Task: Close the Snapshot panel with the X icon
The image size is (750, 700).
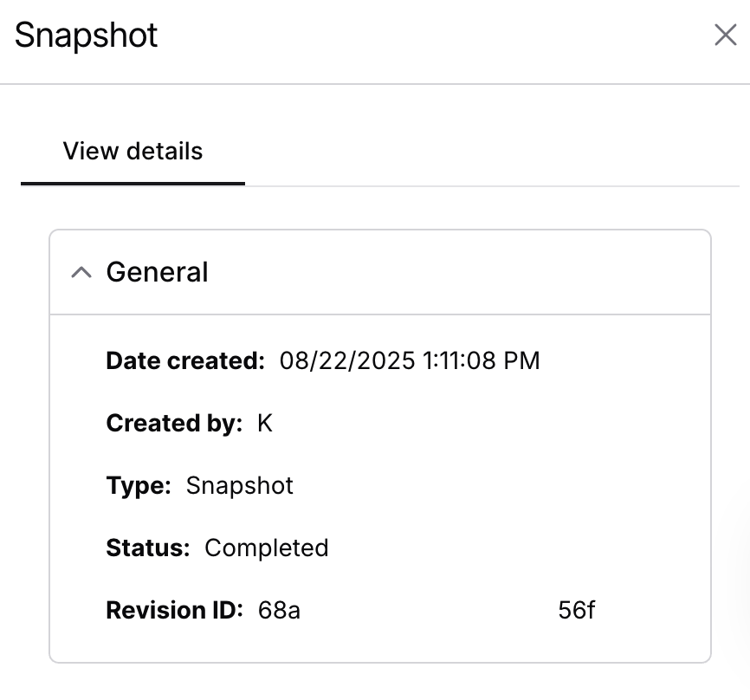Action: pyautogui.click(x=725, y=36)
